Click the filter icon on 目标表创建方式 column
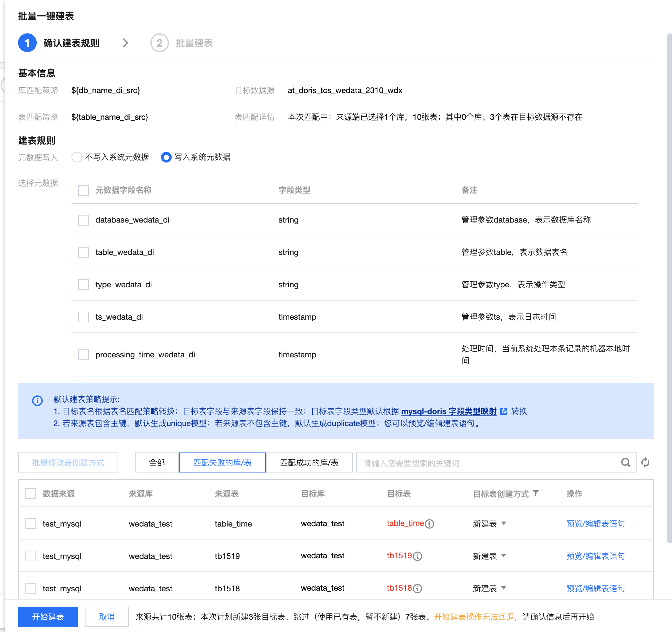The height and width of the screenshot is (632, 672). [536, 493]
